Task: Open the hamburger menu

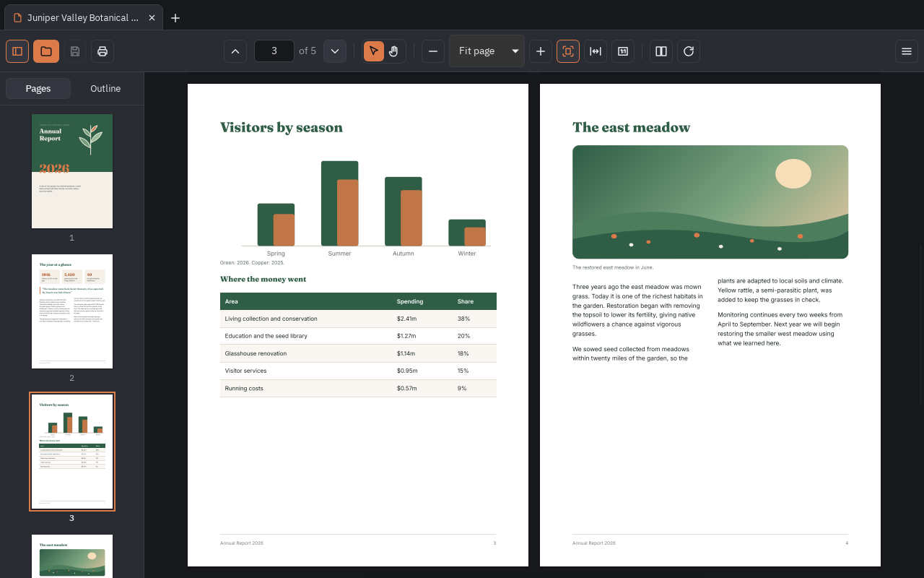Action: (x=907, y=51)
